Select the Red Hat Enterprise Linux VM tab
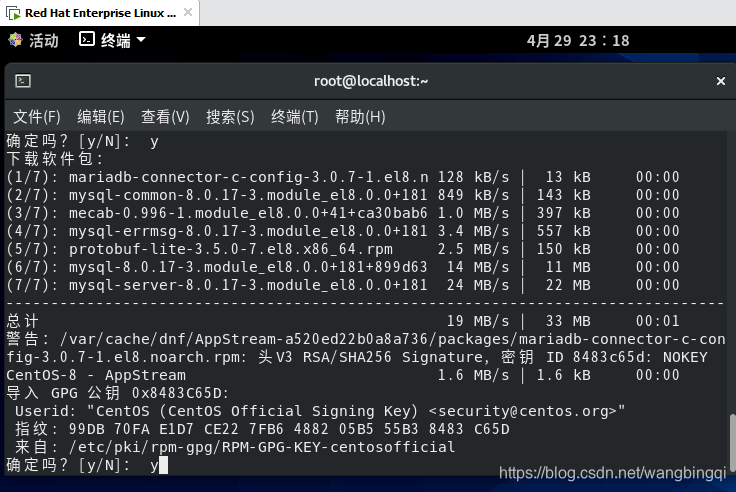 100,13
